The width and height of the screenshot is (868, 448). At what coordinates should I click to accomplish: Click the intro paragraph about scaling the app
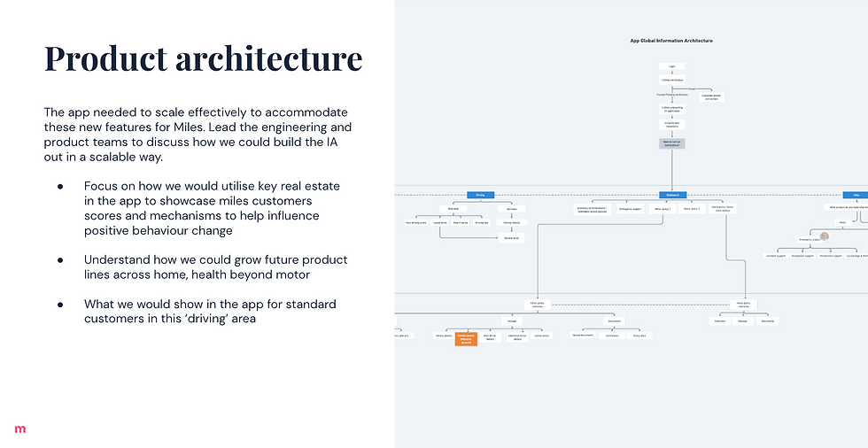tap(198, 135)
